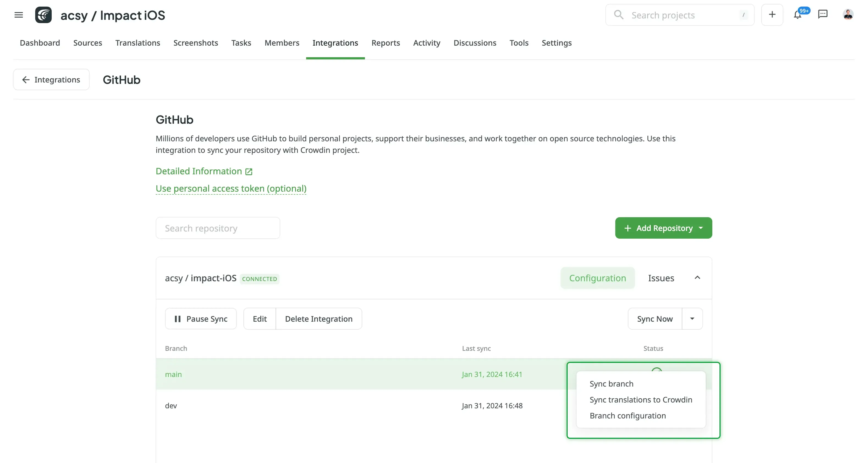Focus the Search repository field

(x=218, y=228)
